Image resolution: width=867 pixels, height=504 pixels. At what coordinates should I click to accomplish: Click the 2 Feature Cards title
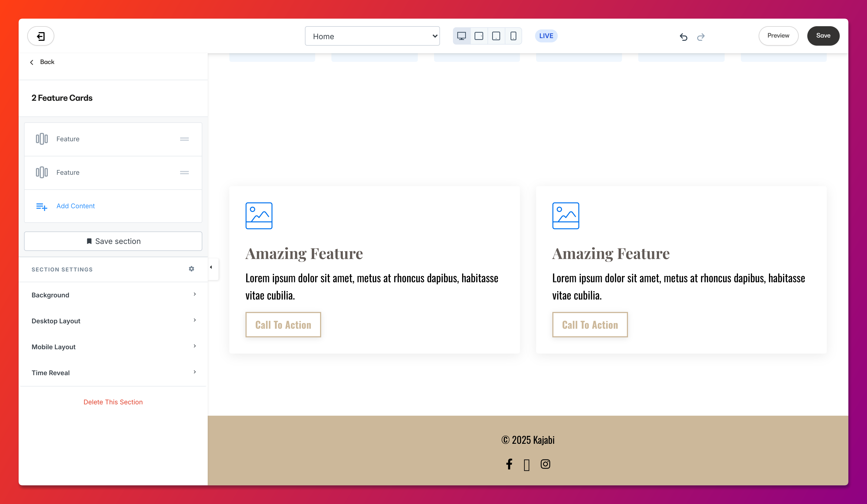point(62,98)
